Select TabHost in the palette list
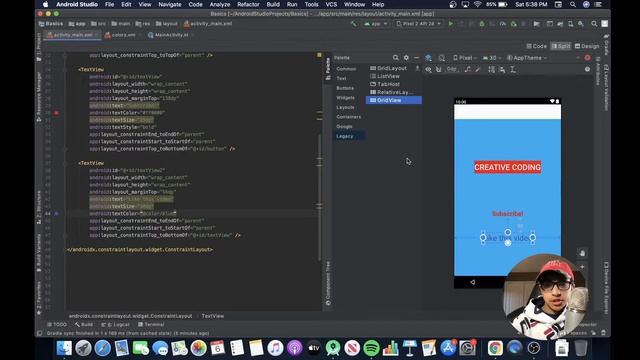 [x=388, y=84]
